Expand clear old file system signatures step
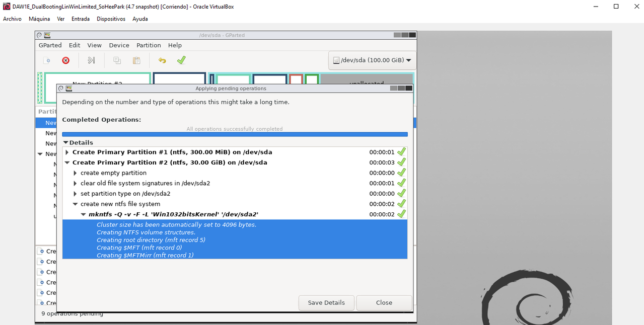Image resolution: width=644 pixels, height=325 pixels. click(x=75, y=183)
